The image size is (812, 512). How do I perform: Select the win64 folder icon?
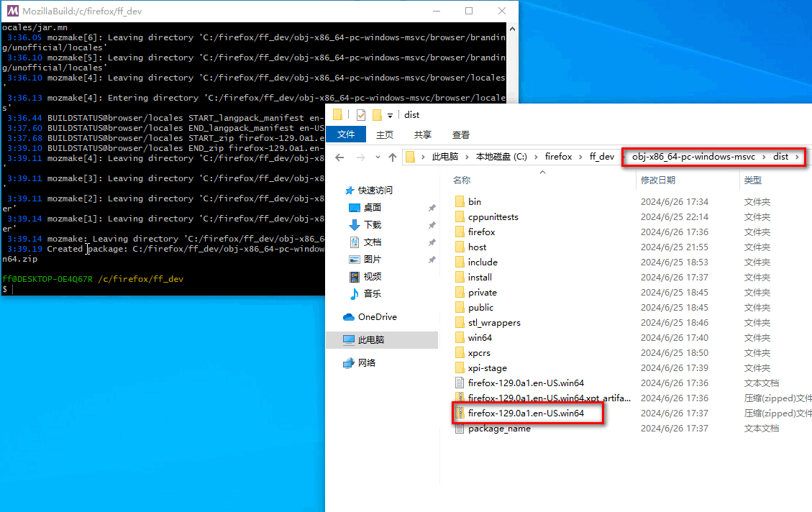pos(460,337)
